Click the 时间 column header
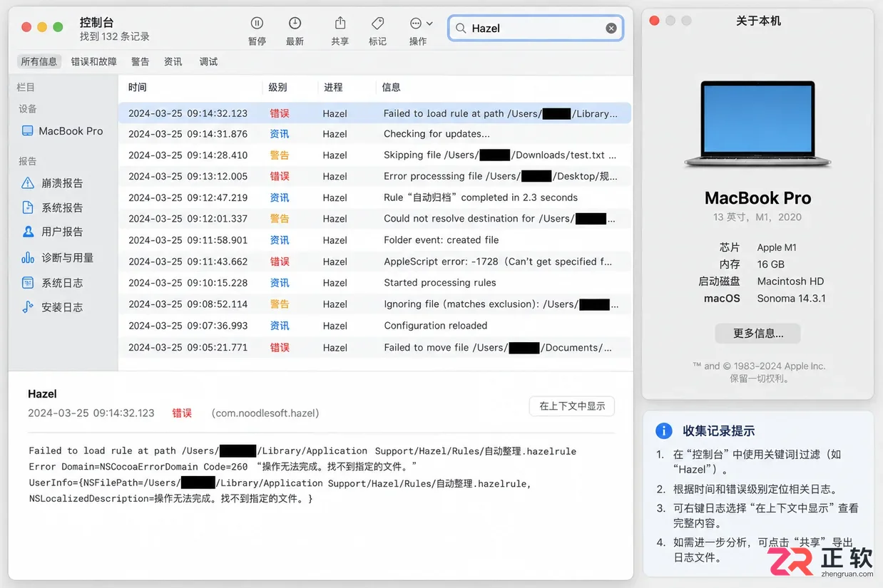 click(138, 87)
